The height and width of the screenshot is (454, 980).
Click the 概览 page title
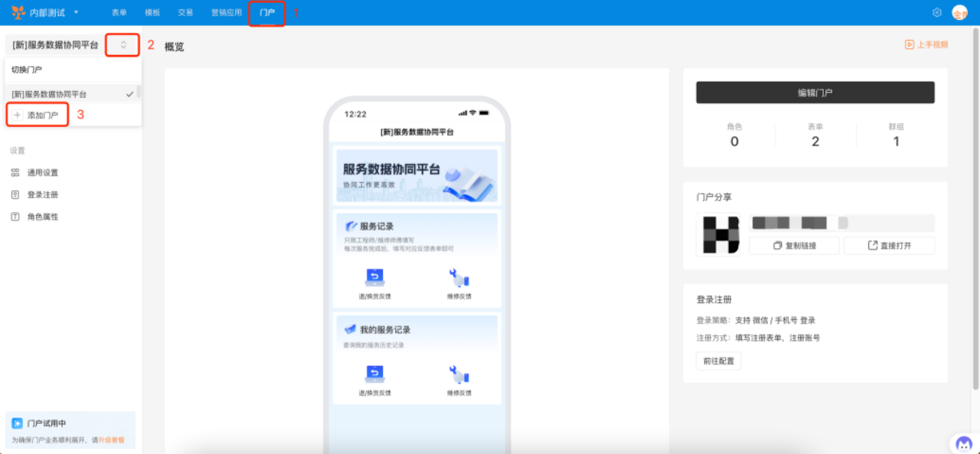pos(175,47)
